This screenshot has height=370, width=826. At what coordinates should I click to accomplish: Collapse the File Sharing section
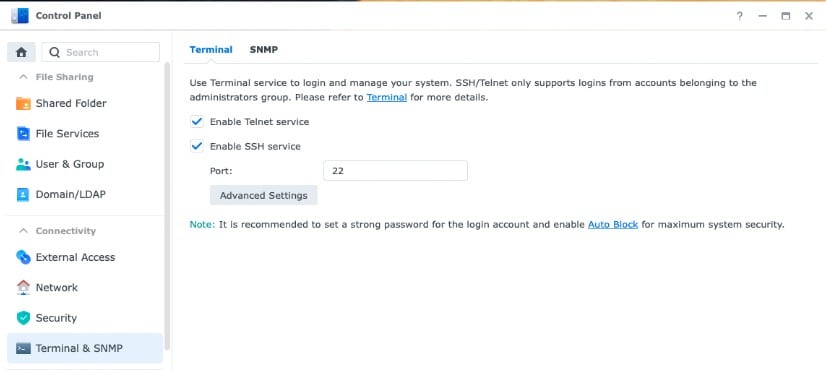pos(23,77)
